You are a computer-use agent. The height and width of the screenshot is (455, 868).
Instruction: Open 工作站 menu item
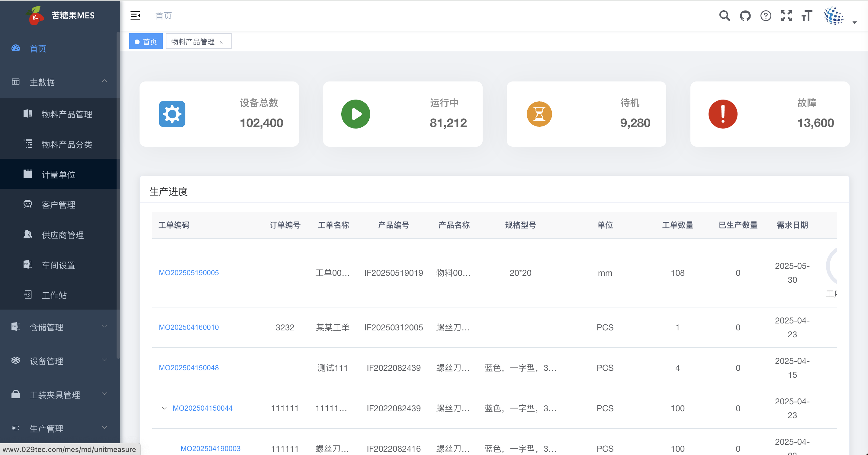click(60, 295)
